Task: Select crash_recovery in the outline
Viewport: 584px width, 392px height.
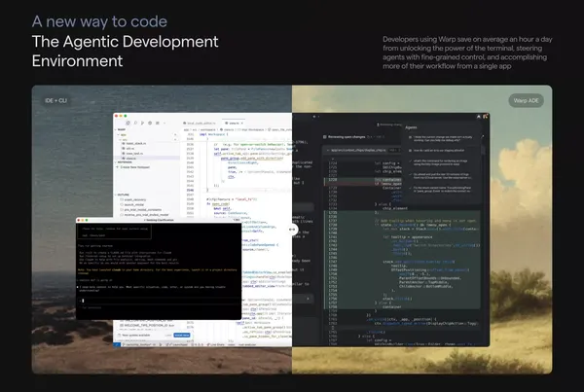Action: tap(135, 200)
